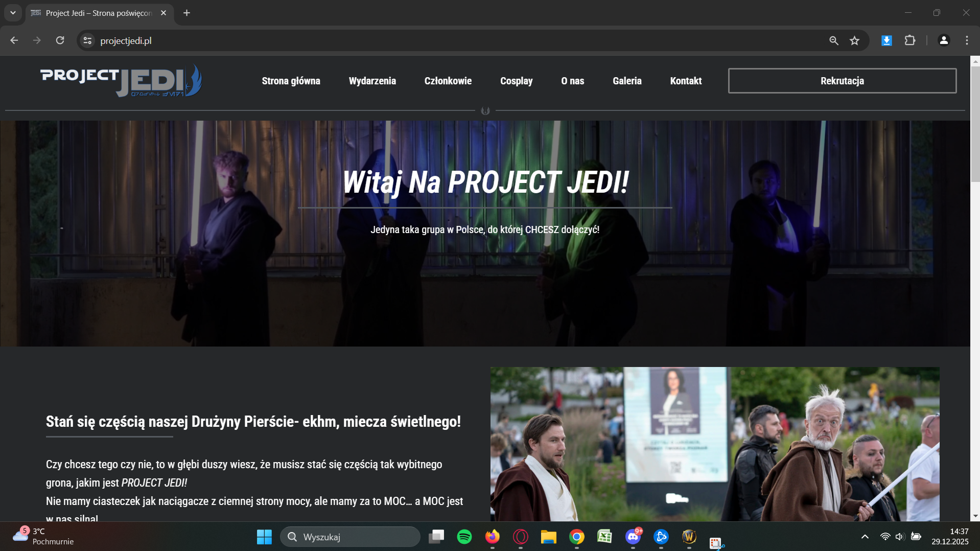
Task: Click the page scrollbar up arrow
Action: pos(975,61)
